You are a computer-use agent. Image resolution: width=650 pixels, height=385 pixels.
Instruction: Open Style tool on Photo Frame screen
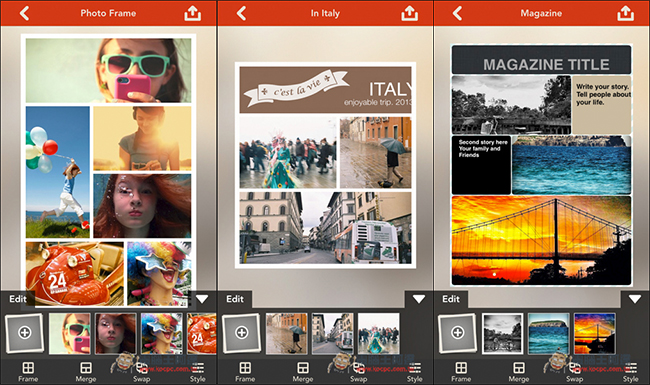pyautogui.click(x=198, y=372)
